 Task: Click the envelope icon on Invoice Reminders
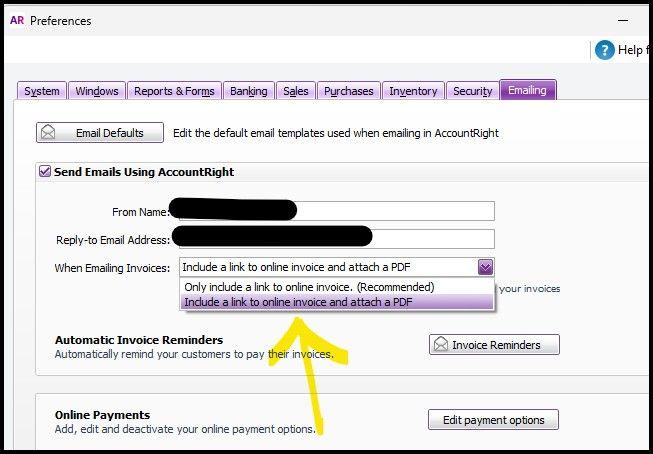point(440,345)
